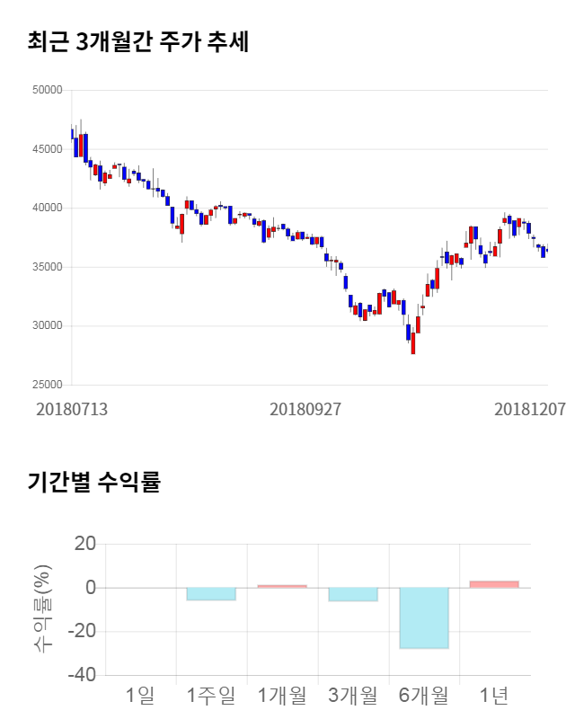
Task: Click the '1년' period axis label
Action: click(x=494, y=695)
